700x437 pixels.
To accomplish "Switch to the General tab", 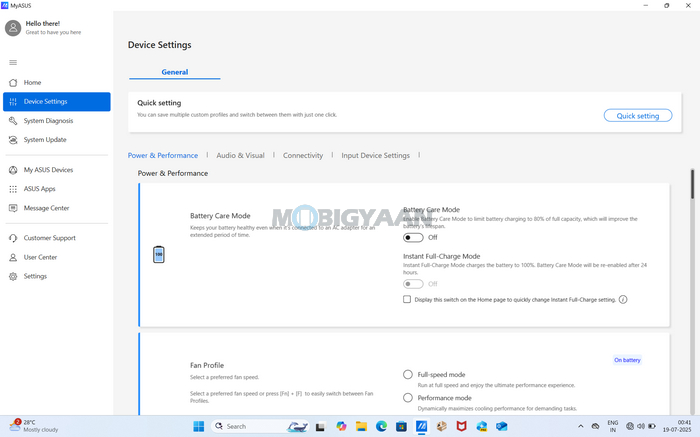I will (x=175, y=72).
